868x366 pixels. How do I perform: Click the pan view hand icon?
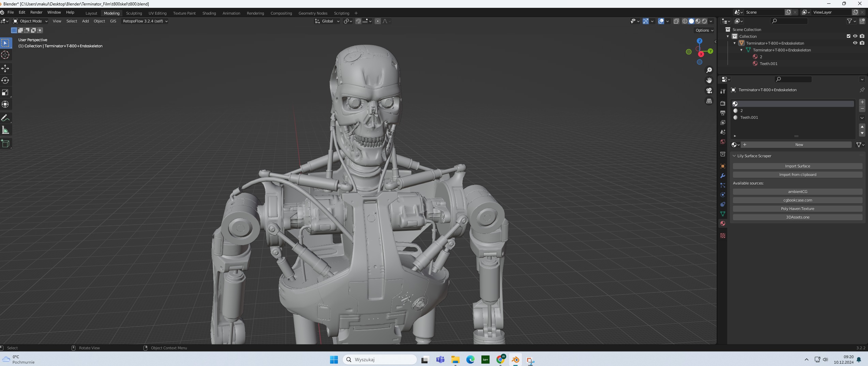709,80
